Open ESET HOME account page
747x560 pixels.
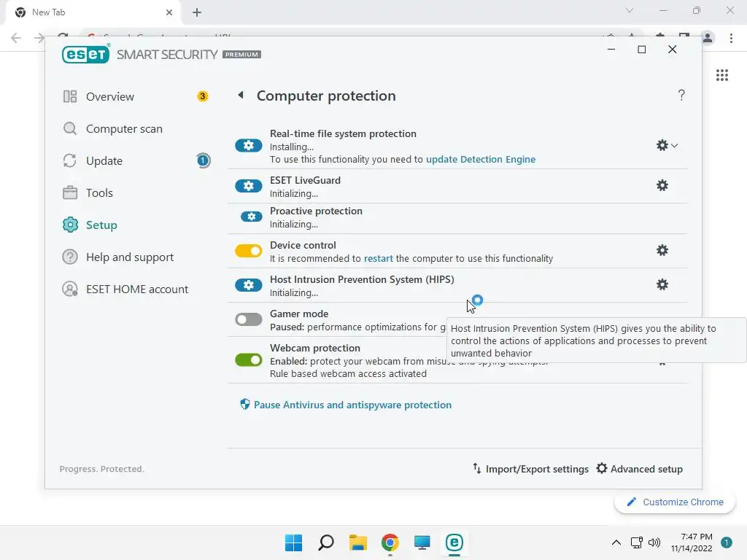click(x=136, y=289)
